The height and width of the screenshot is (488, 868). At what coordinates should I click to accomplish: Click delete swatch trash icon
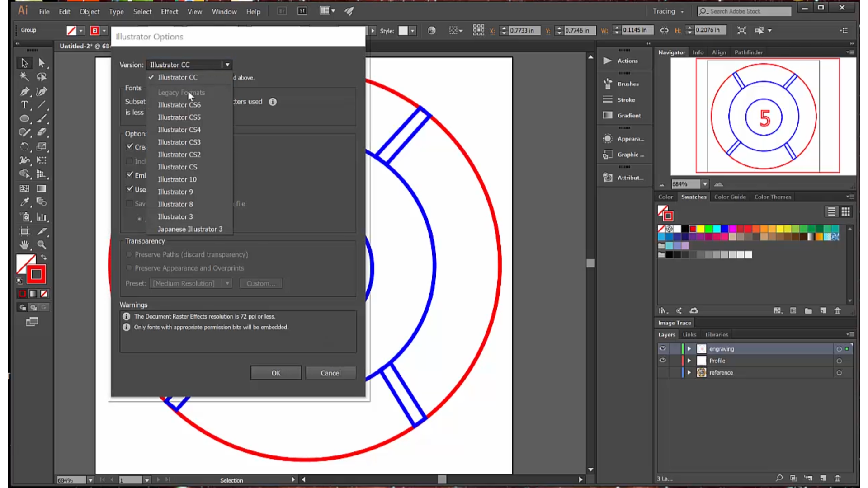point(837,311)
